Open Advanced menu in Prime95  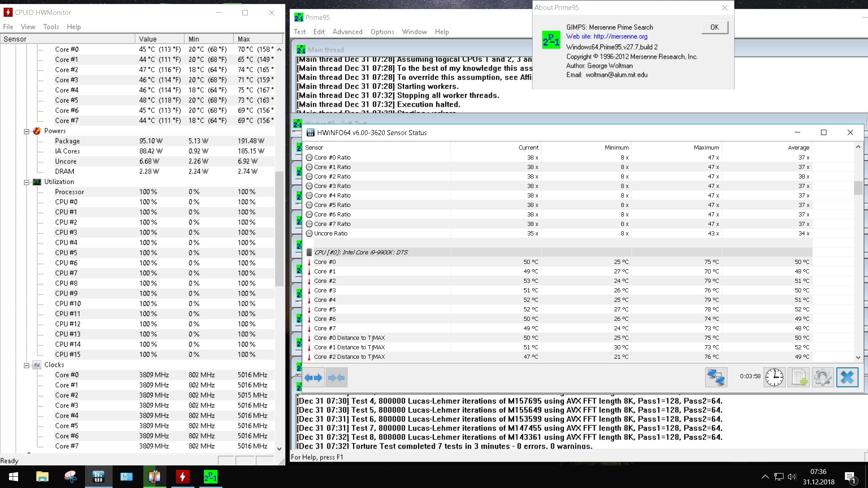[347, 32]
